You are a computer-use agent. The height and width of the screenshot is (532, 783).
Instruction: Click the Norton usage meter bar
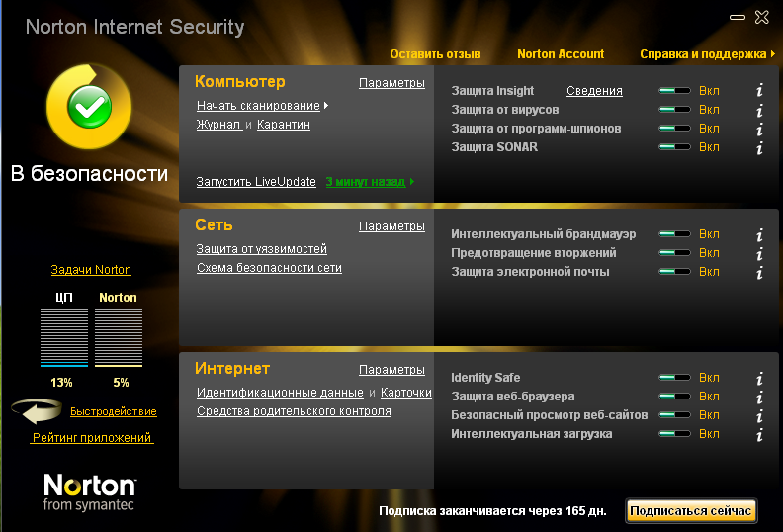coord(119,337)
